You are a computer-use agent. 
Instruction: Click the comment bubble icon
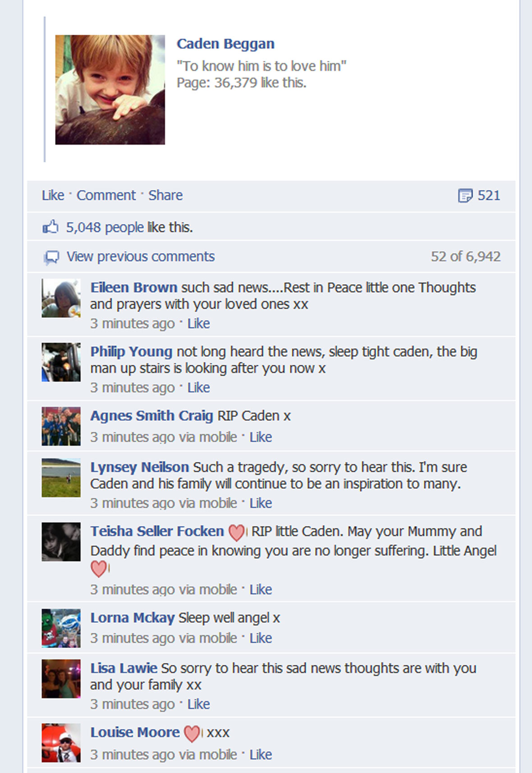click(51, 257)
